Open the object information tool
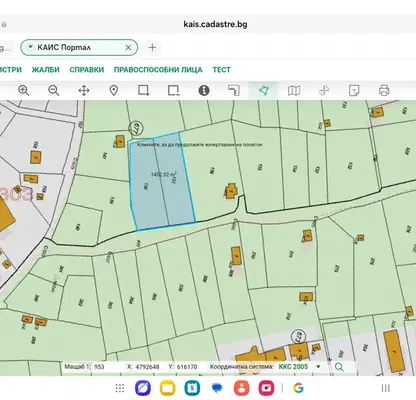 (204, 90)
